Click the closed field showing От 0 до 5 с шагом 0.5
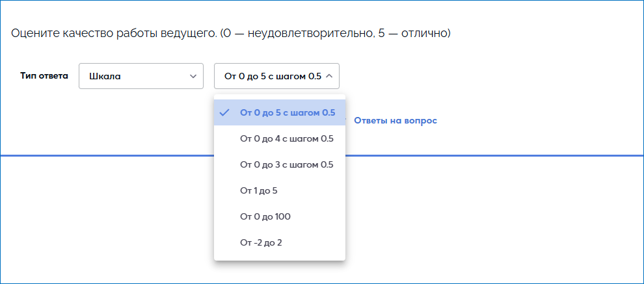 coord(273,76)
